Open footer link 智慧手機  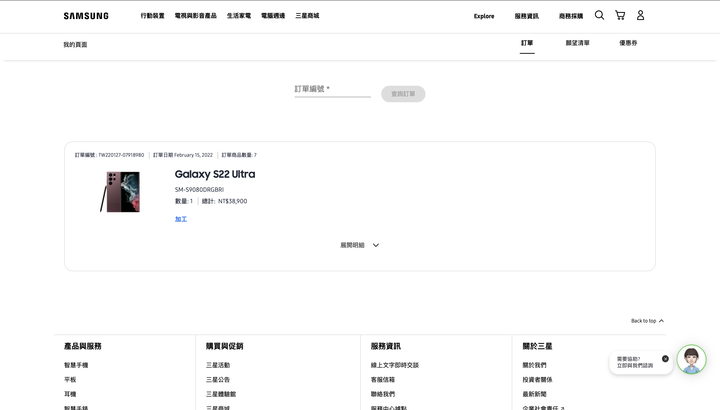(76, 365)
